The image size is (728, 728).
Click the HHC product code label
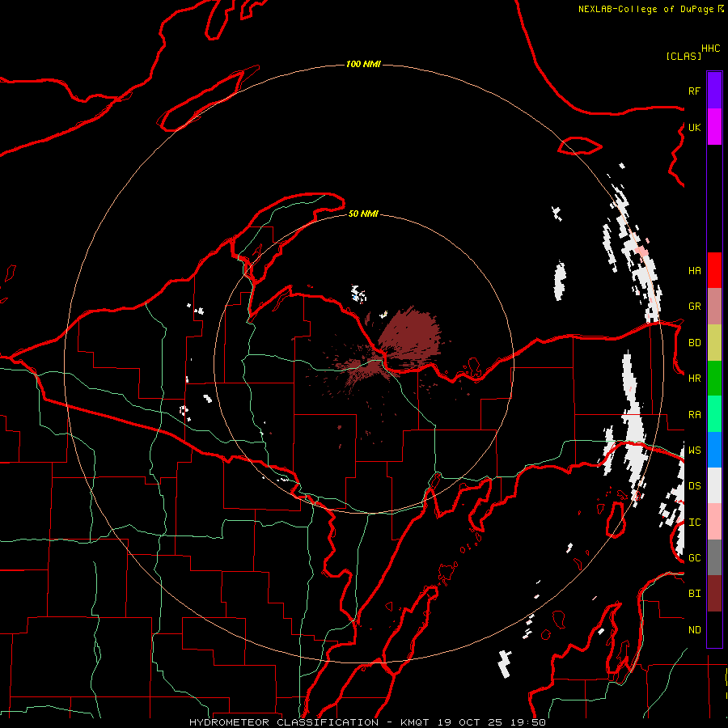[x=711, y=49]
